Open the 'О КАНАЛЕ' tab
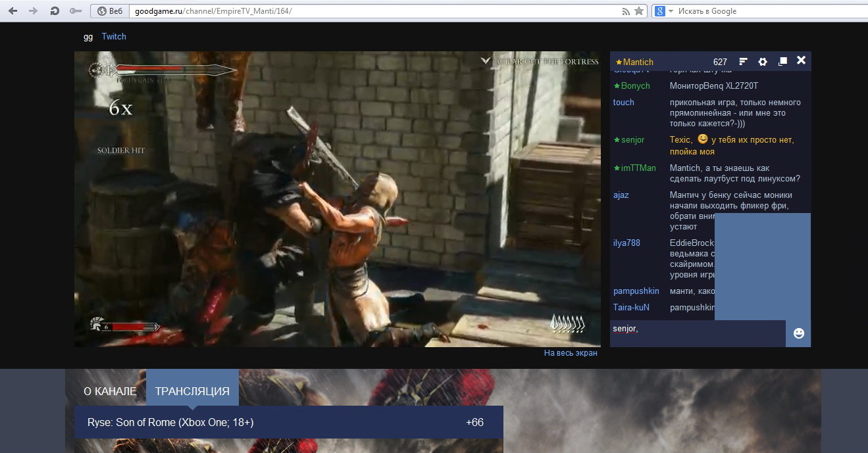Viewport: 868px width, 453px height. click(x=110, y=391)
